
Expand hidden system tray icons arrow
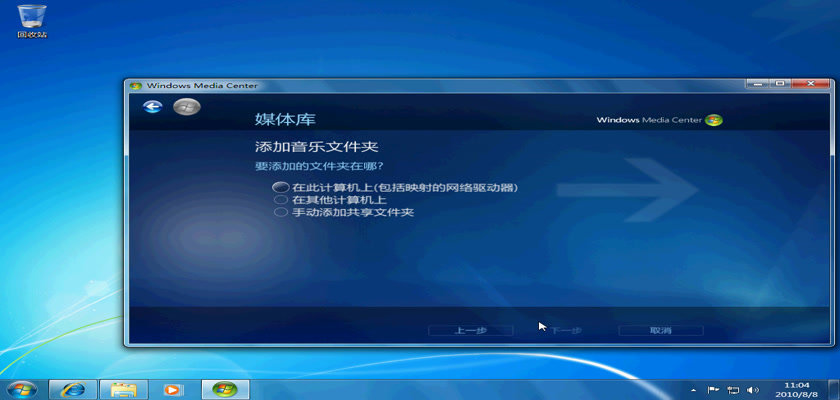tap(693, 389)
